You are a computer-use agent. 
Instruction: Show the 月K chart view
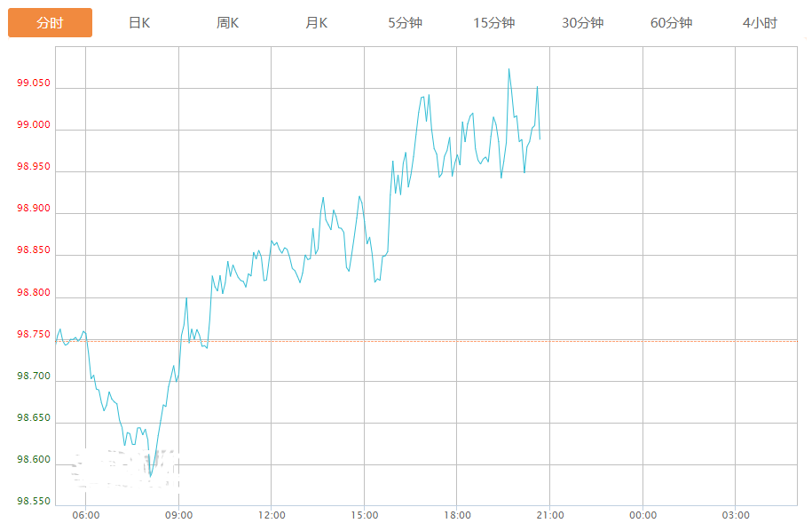pyautogui.click(x=317, y=23)
